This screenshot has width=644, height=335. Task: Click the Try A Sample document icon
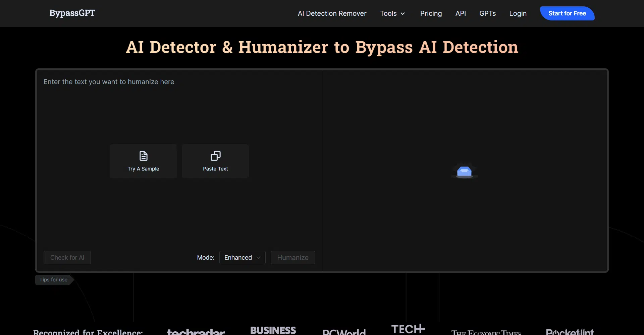143,156
